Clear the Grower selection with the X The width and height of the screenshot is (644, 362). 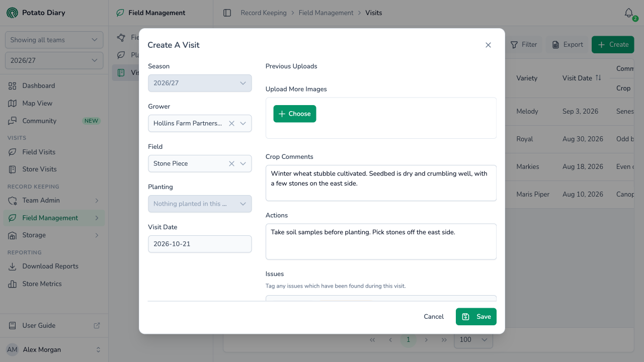[231, 123]
